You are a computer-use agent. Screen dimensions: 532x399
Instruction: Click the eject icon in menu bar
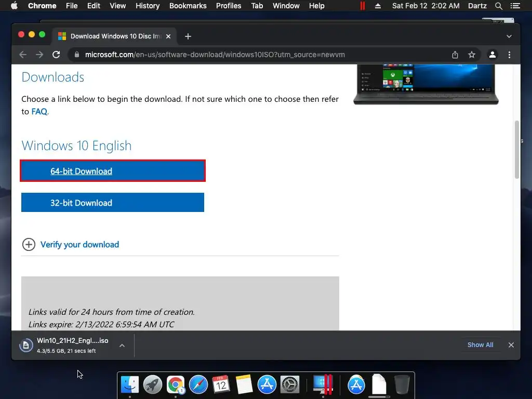[x=378, y=6]
